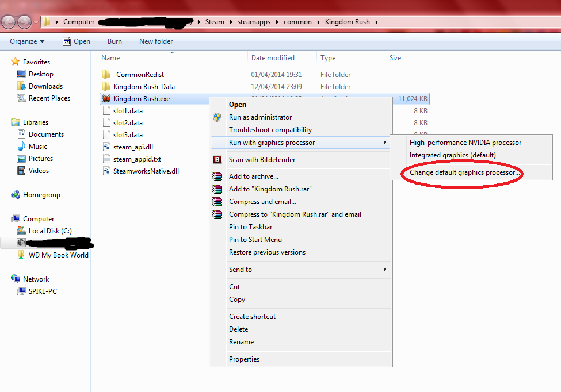The height and width of the screenshot is (392, 561).
Task: Click the Computer icon in navigation pane
Action: click(x=15, y=218)
